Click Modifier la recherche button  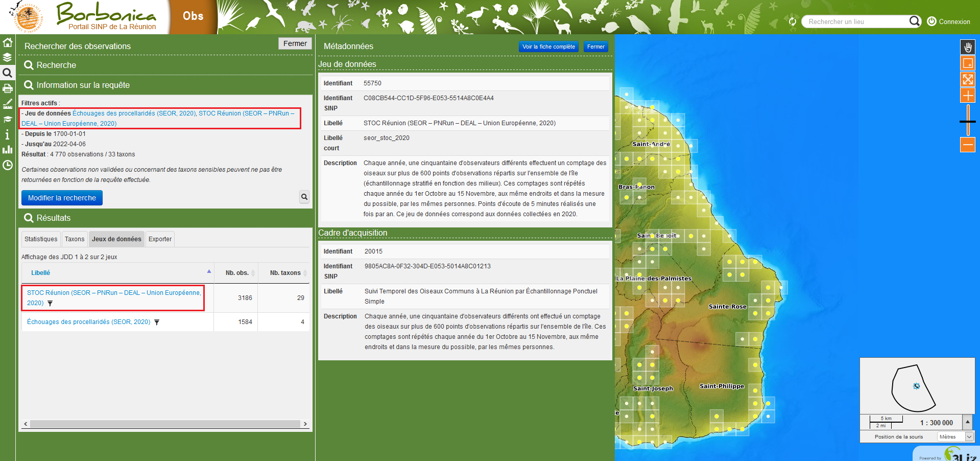tap(62, 198)
